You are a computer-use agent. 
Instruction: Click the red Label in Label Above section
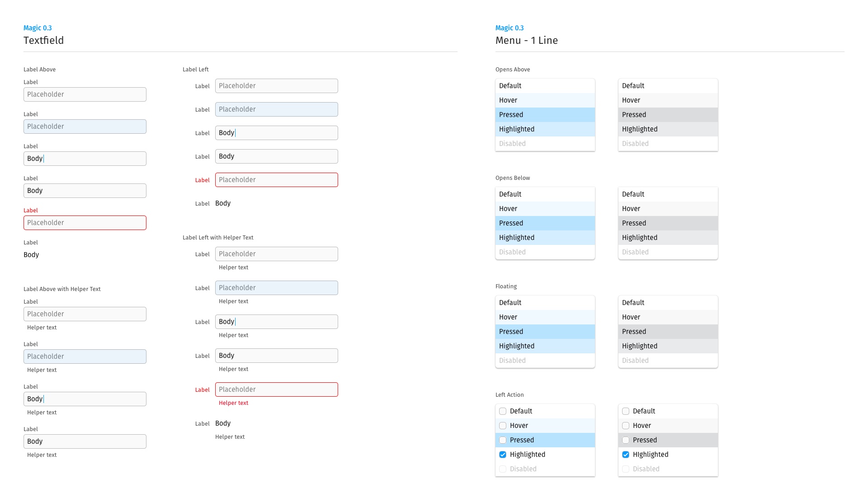pos(31,211)
